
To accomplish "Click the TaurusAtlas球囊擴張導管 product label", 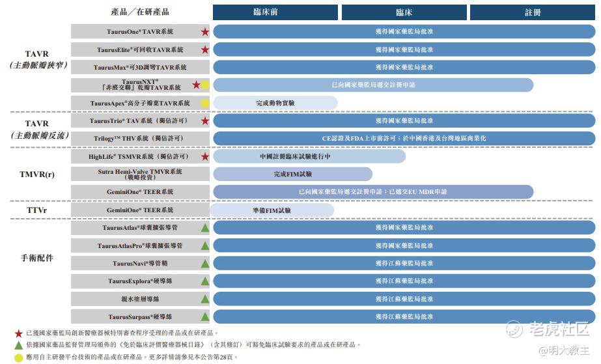I will click(140, 228).
